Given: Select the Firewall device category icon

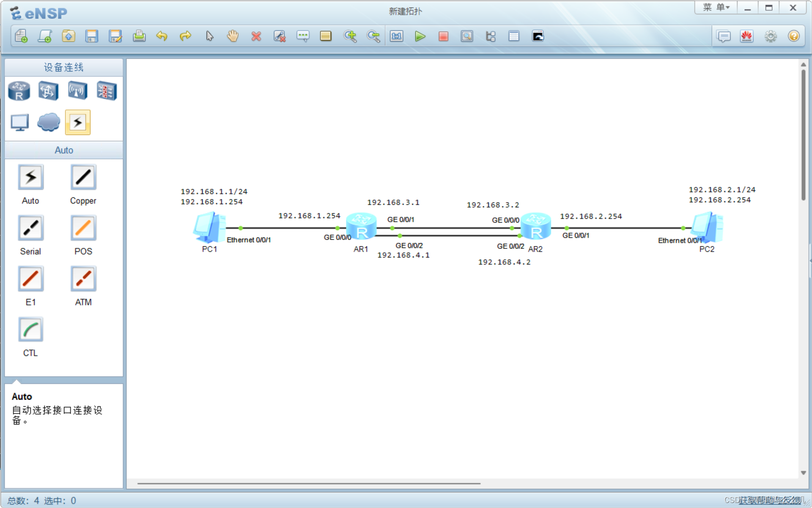Looking at the screenshot, I should click(x=107, y=91).
